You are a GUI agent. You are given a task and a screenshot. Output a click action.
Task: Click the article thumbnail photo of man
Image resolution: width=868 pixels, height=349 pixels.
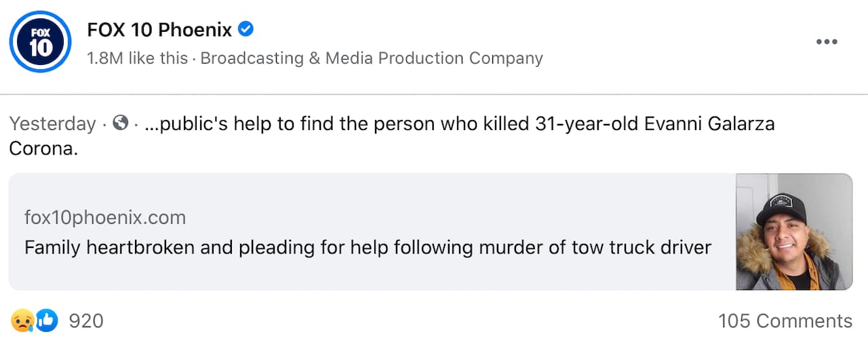coord(794,232)
